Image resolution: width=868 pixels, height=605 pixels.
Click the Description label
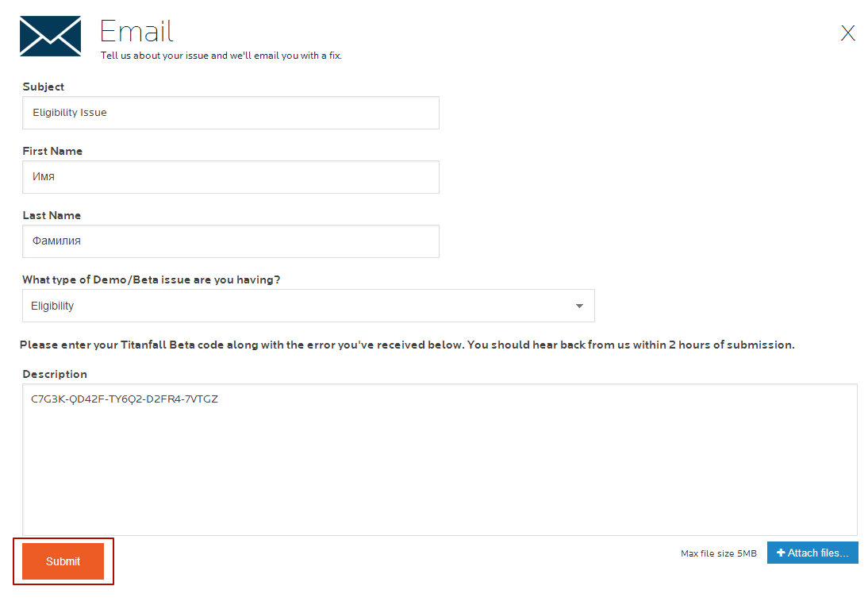[x=55, y=375]
